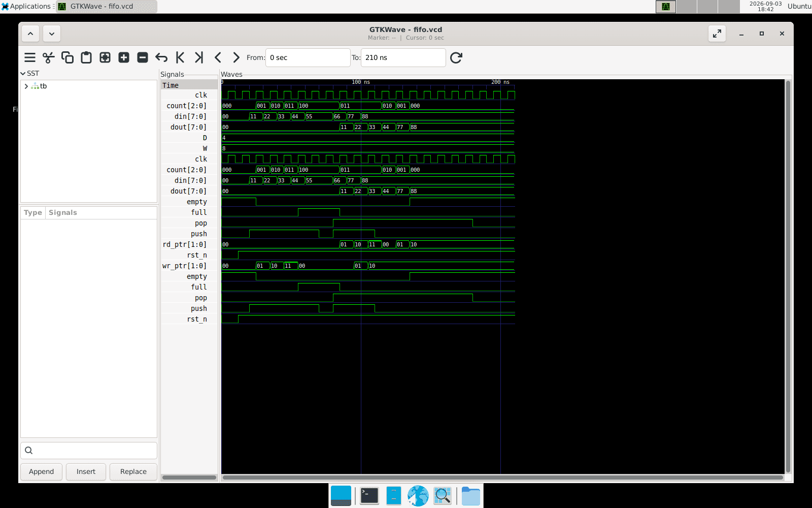
Task: Click the waves vertical scrollbar
Action: 788,276
